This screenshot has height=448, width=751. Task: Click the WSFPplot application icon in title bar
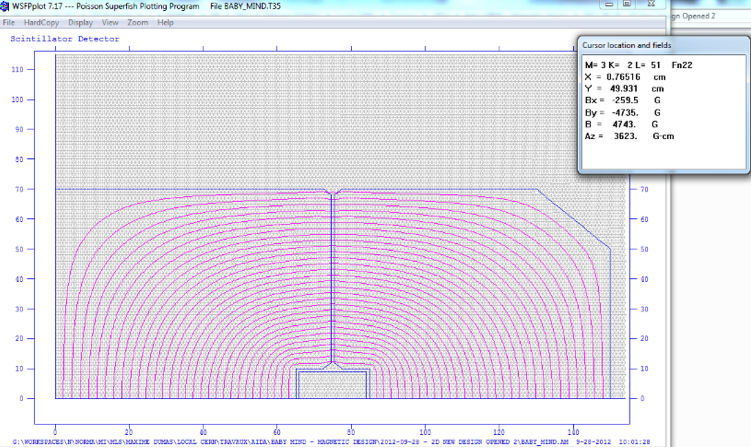[7, 7]
